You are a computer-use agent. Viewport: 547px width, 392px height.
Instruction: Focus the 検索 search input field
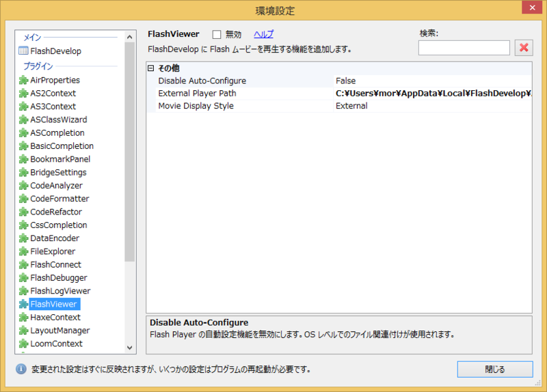(464, 48)
